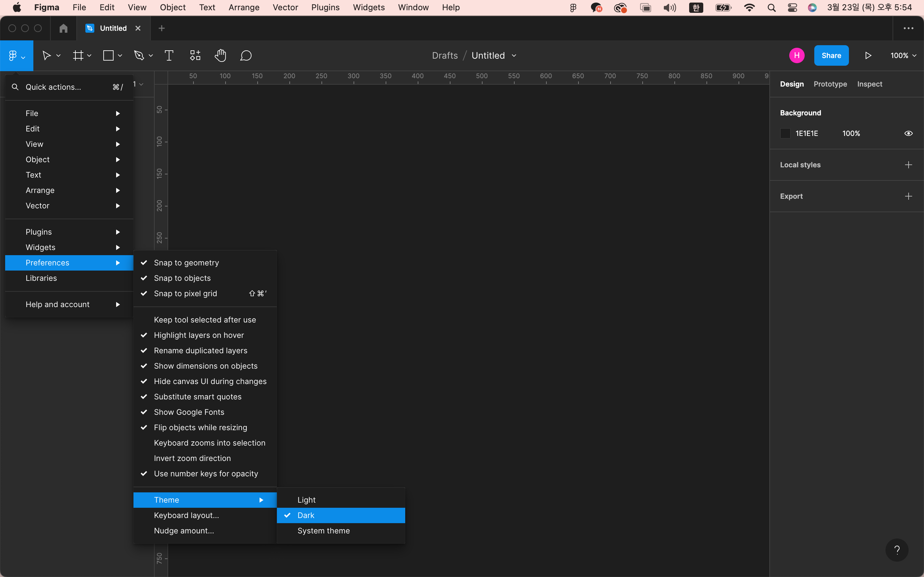Switch to the Prototype tab

(830, 84)
